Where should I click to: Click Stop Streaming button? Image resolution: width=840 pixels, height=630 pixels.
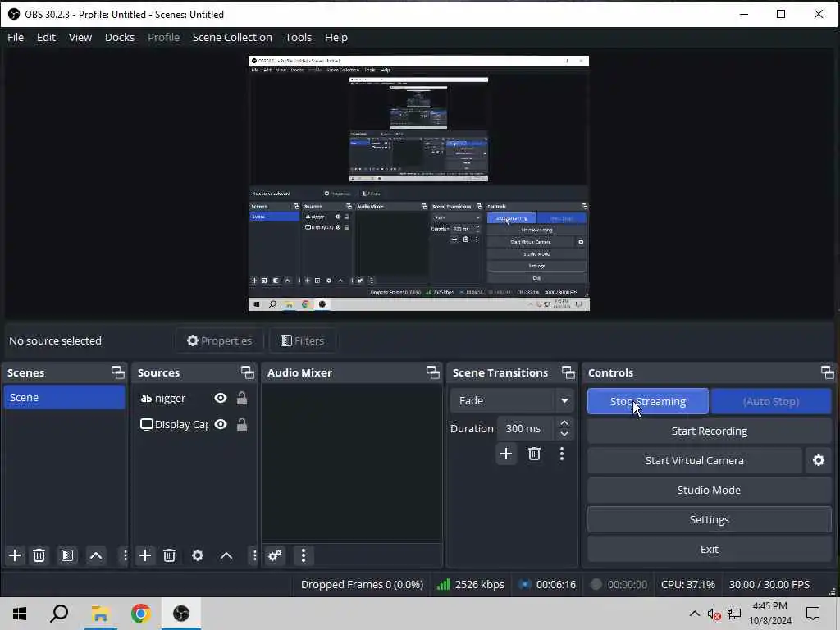pyautogui.click(x=648, y=401)
